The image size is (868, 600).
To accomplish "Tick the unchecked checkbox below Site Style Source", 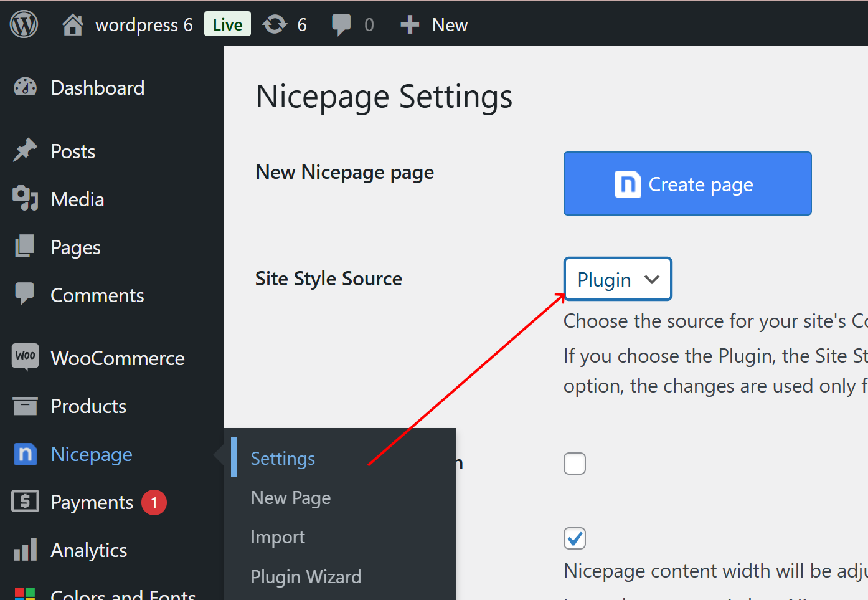I will point(575,464).
